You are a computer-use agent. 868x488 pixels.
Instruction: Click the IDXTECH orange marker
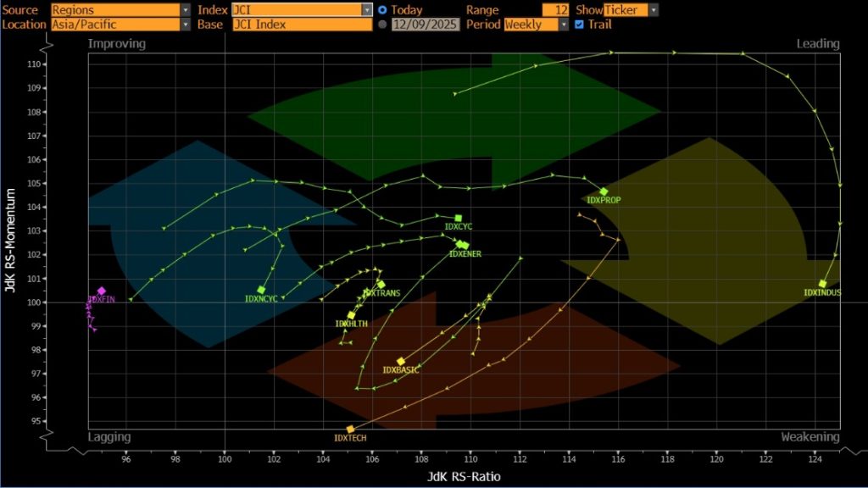click(350, 430)
